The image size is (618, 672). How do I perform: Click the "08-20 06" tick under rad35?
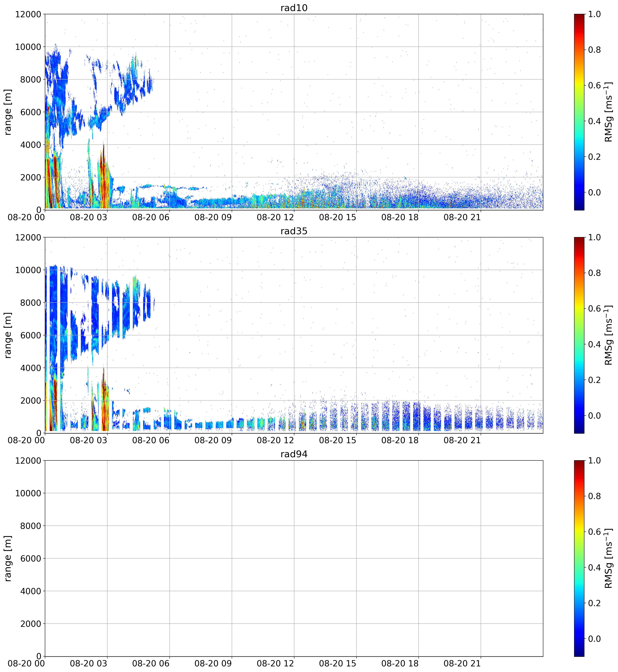pos(151,440)
